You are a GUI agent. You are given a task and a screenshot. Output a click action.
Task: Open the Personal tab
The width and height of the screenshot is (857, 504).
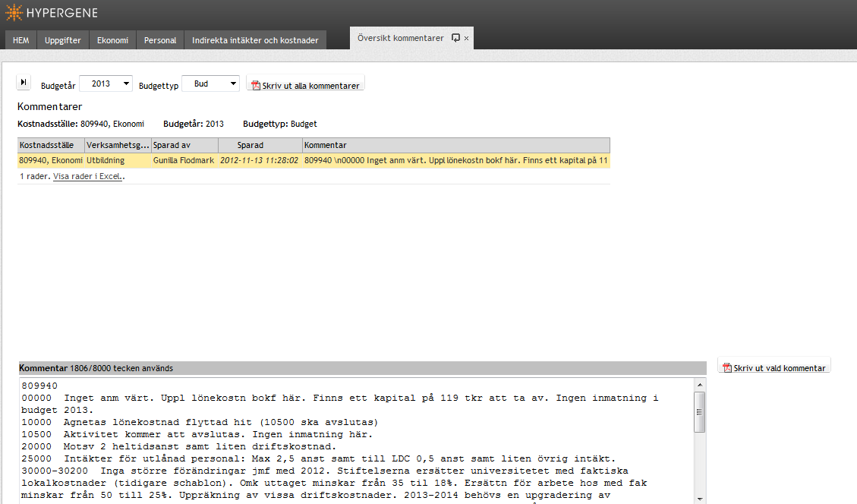click(160, 40)
